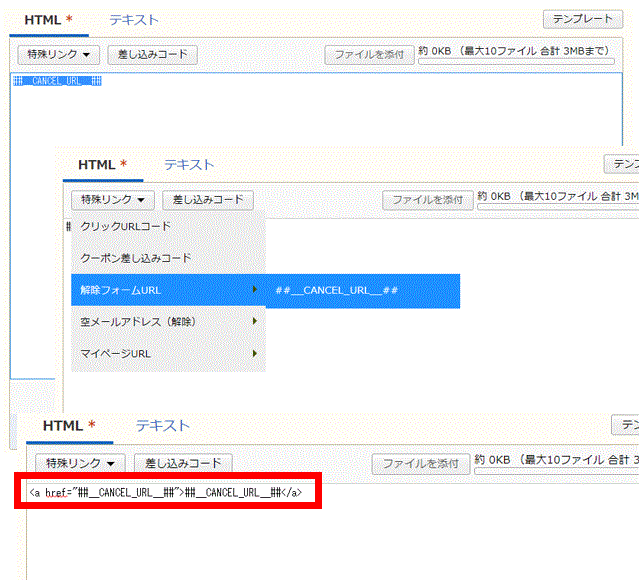Open テンプレート button in top panel
639x580 pixels.
[583, 19]
